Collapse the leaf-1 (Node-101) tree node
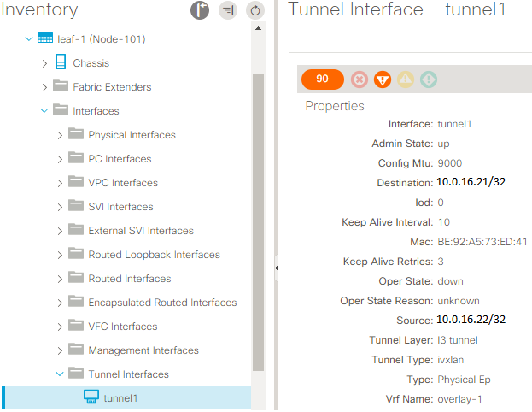Viewport: 532px width, 412px height. click(29, 38)
